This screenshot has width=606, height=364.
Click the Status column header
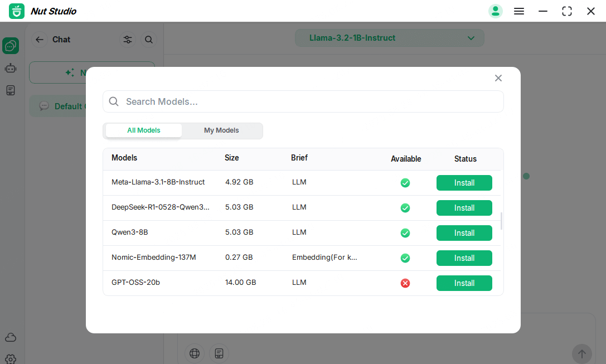tap(466, 159)
